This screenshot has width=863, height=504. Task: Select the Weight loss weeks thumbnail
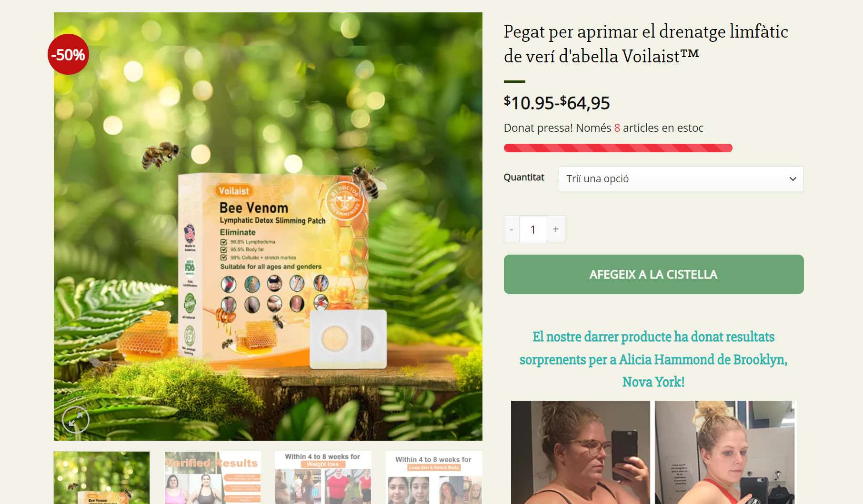coord(323,478)
